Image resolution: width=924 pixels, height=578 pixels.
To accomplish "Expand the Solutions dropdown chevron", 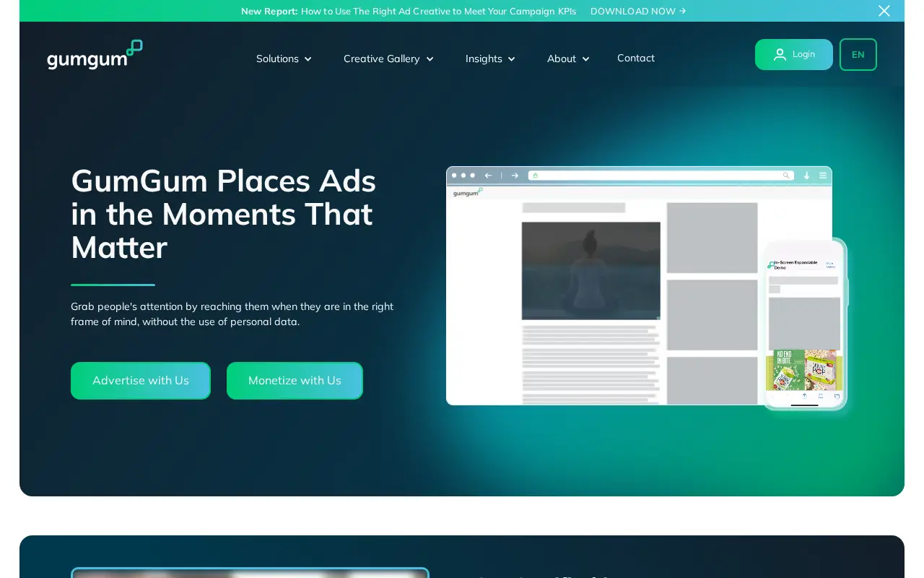I will click(x=308, y=59).
